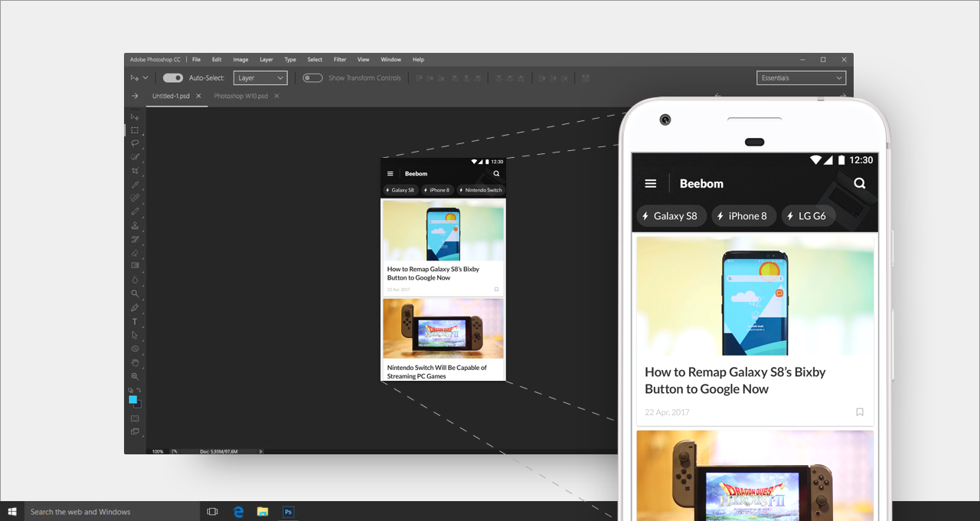Open Task View on the taskbar
The height and width of the screenshot is (521, 980).
(213, 511)
